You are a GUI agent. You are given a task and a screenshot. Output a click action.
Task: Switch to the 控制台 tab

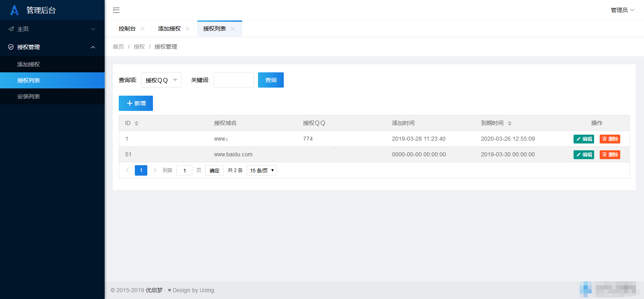tap(127, 29)
